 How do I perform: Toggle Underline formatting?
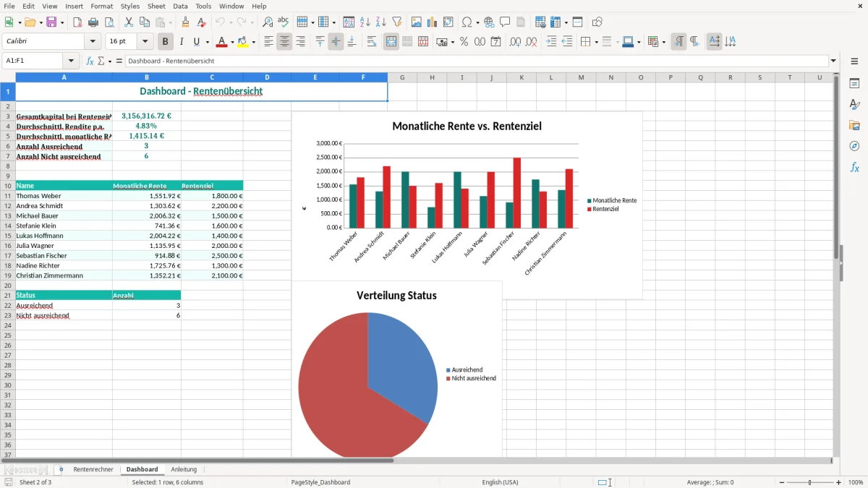click(x=197, y=42)
